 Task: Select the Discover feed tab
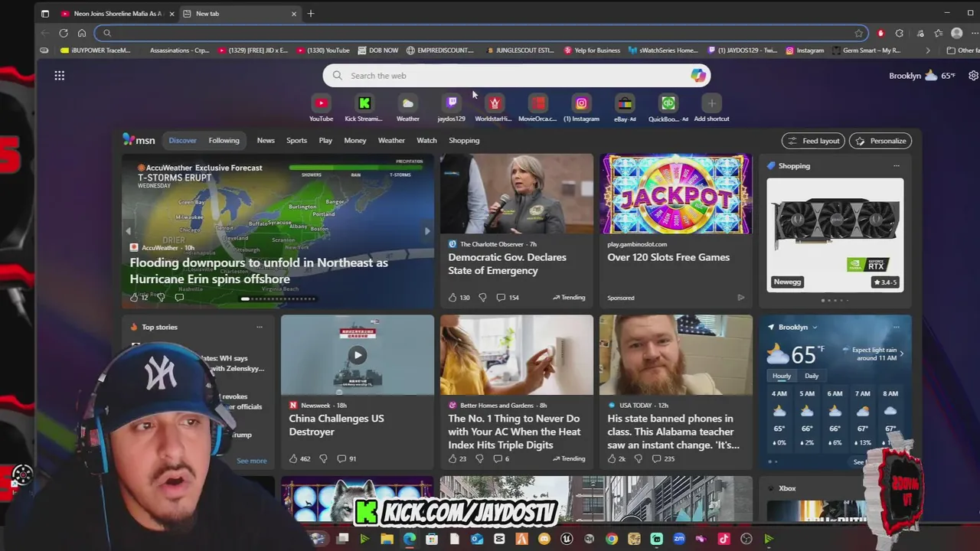182,141
